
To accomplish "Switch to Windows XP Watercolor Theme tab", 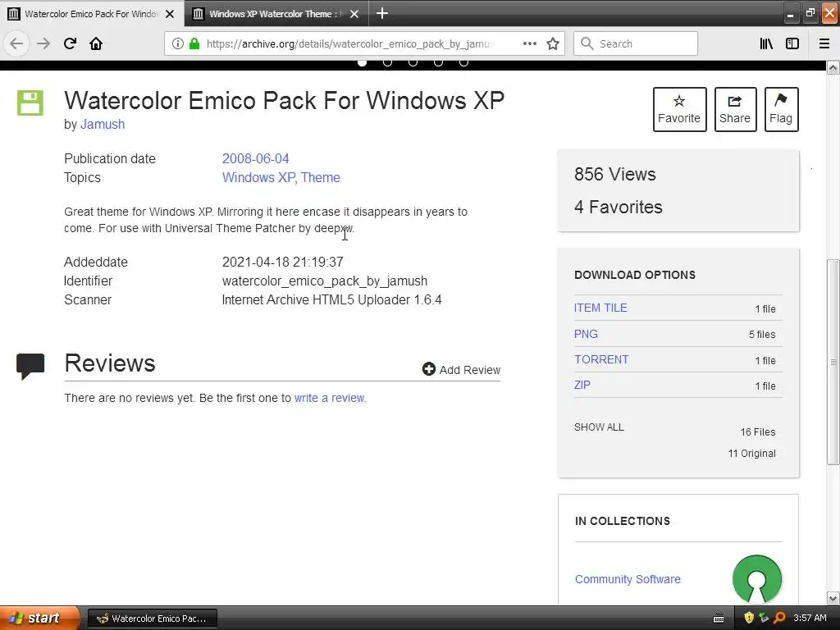I will 276,14.
